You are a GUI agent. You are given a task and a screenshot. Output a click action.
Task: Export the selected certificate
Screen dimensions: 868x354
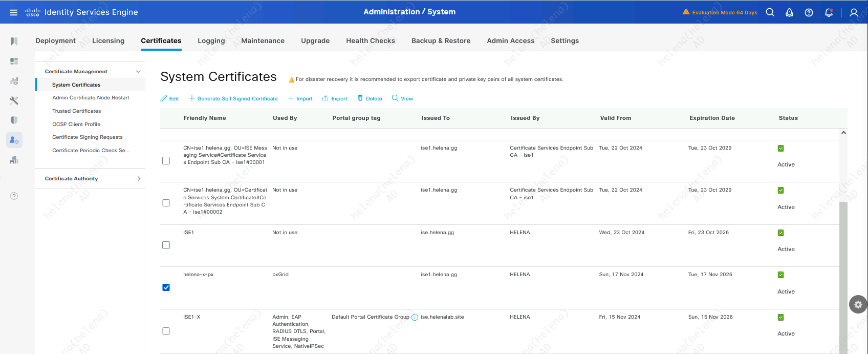coord(335,98)
